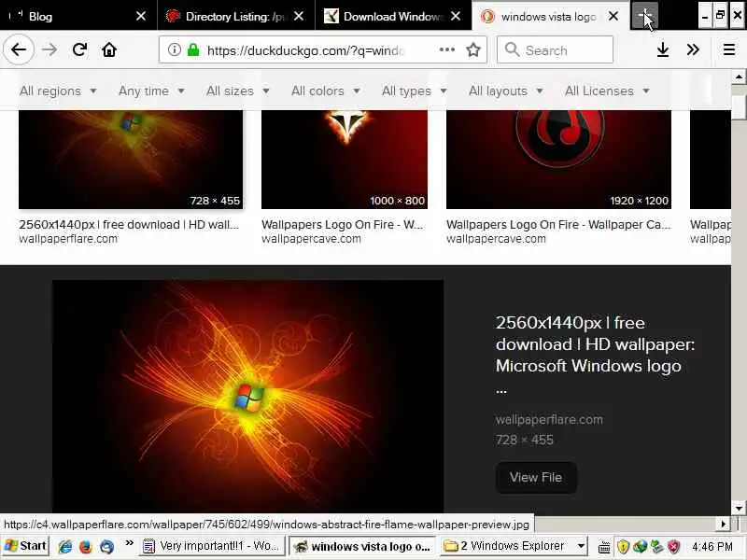Screen dimensions: 747x560
Task: Launch Thunderbird from the quick launch bar
Action: click(106, 546)
